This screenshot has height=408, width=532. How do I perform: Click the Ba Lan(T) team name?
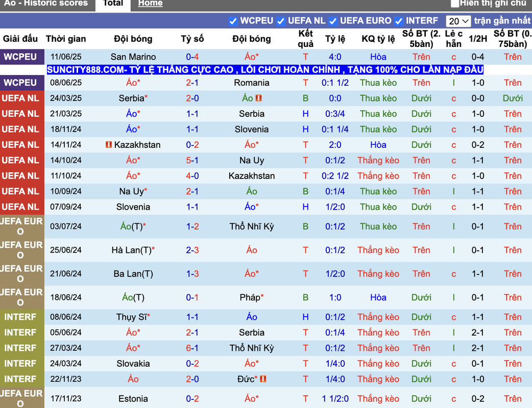pos(133,274)
